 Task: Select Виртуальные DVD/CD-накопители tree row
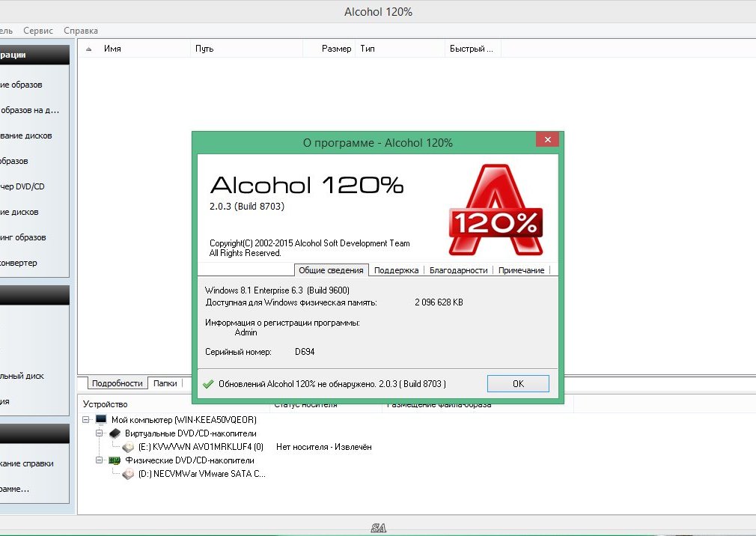190,433
